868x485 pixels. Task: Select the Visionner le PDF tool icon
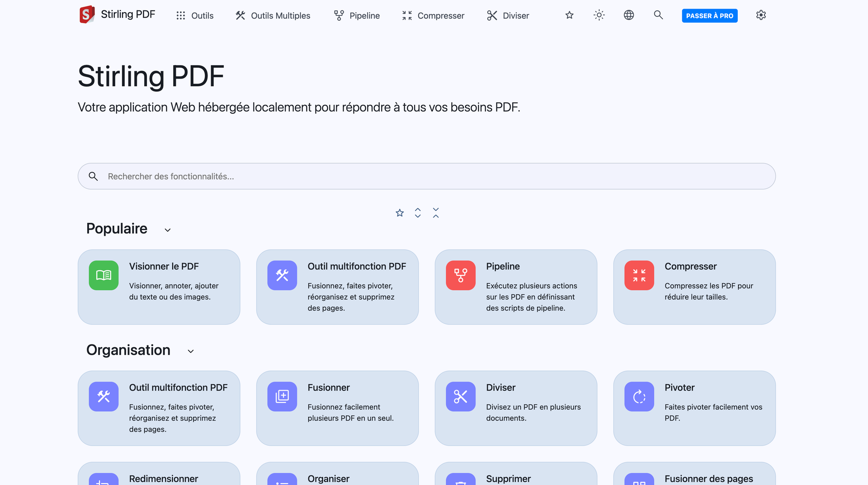103,275
